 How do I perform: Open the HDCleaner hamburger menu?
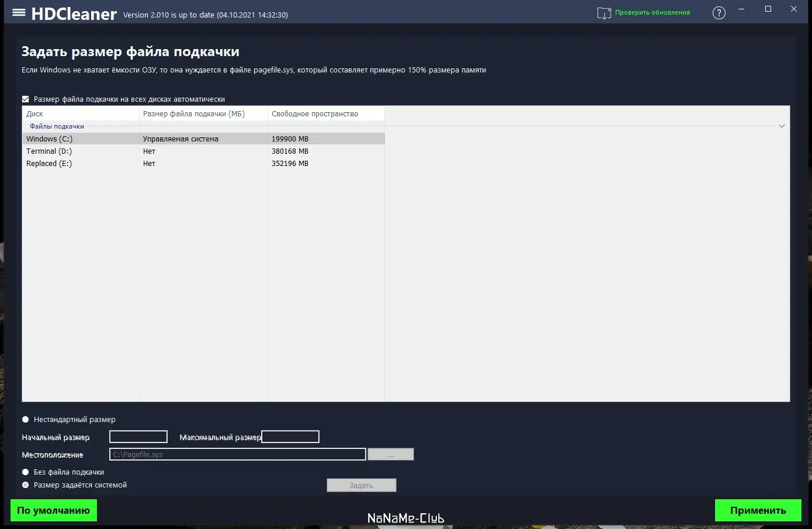click(x=19, y=12)
